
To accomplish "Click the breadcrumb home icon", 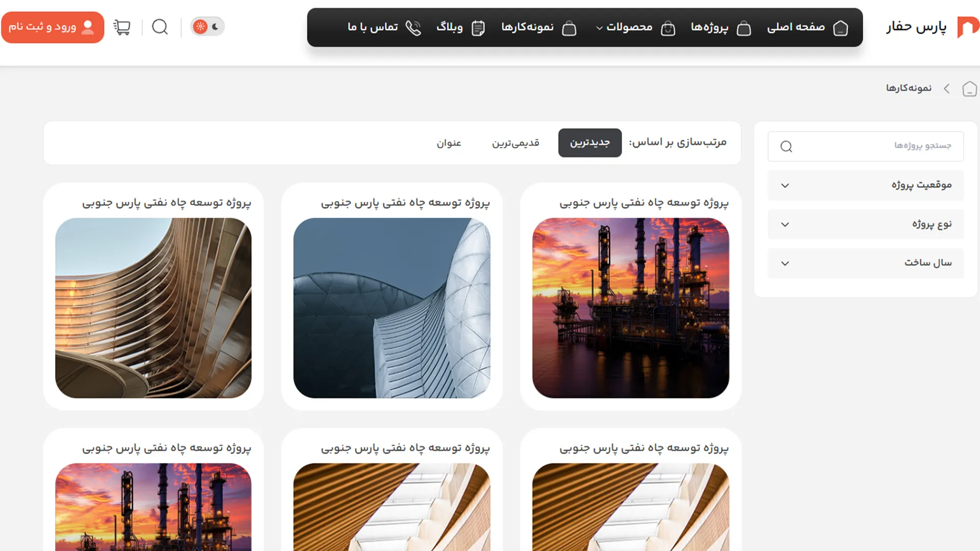I will 969,89.
